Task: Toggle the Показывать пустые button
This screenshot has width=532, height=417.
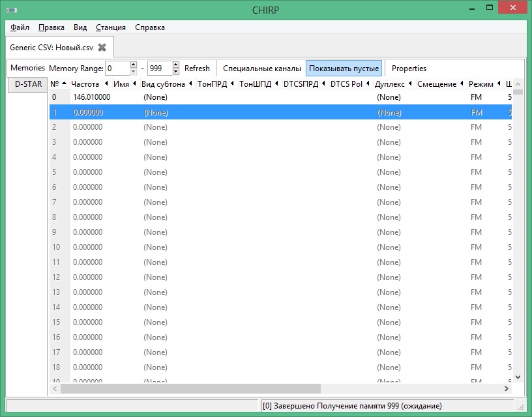Action: pyautogui.click(x=344, y=69)
